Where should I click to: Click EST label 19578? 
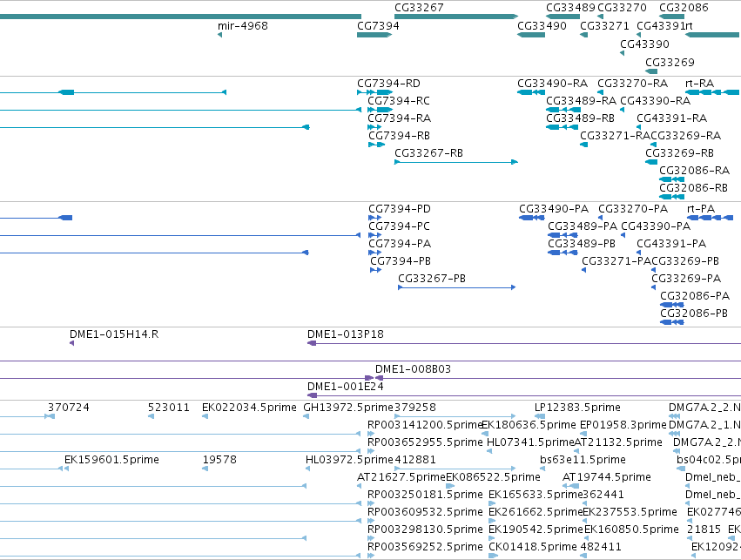(x=219, y=460)
